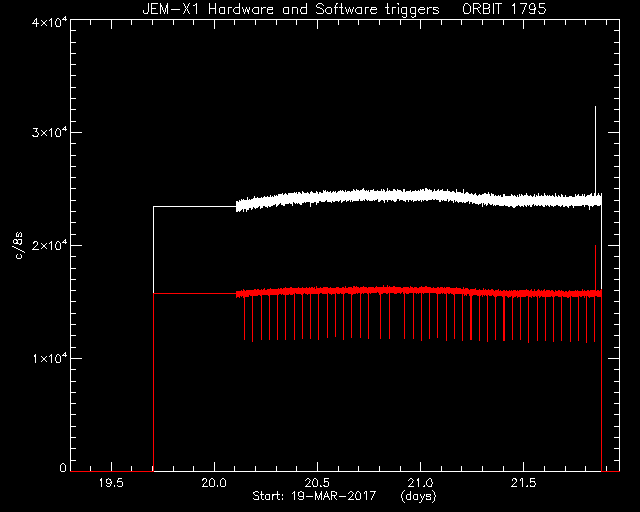Click the 0 label on y-axis
This screenshot has height=512, width=640.
tap(62, 467)
